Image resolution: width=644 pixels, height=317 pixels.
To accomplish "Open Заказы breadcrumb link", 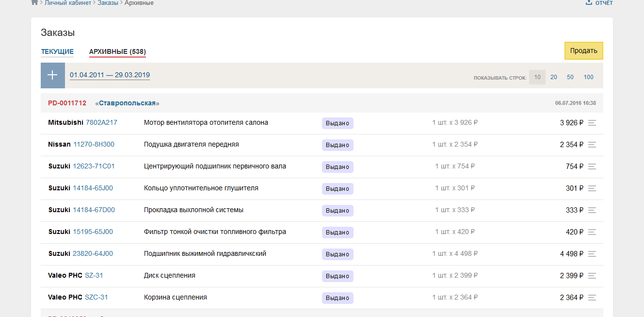I will pyautogui.click(x=108, y=3).
